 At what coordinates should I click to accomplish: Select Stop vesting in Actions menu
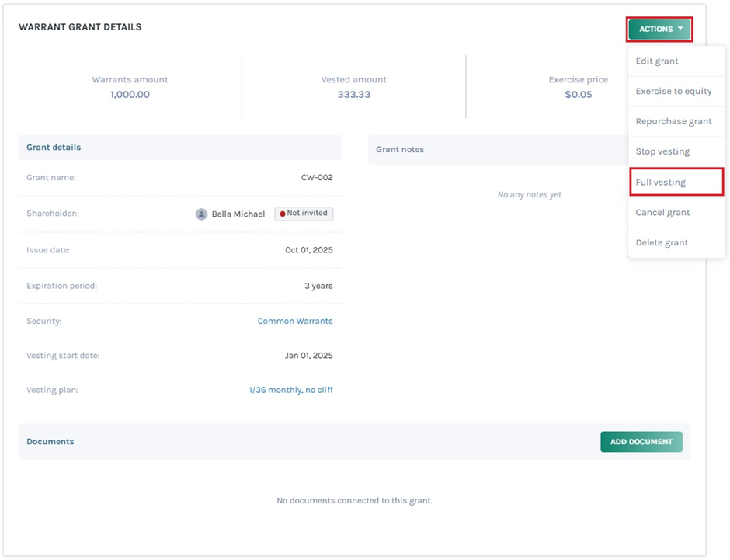coord(662,152)
